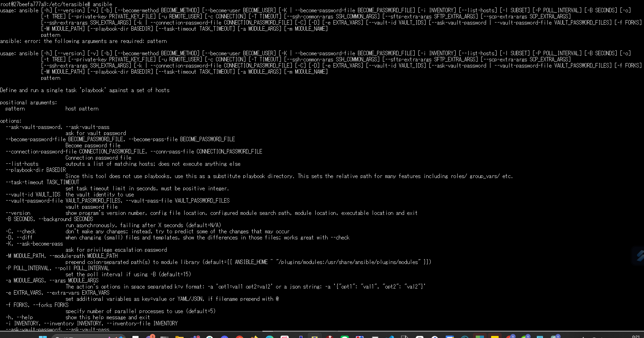
Task: Click the 'options:' heading
Action: point(11,121)
